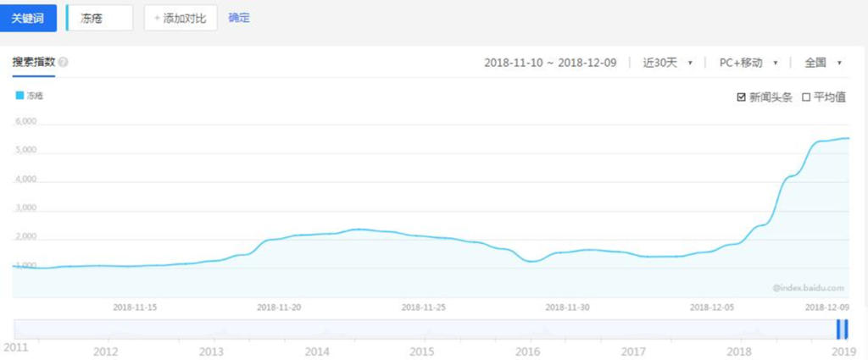The width and height of the screenshot is (868, 360).
Task: Enable the 平均值 checkbox
Action: (806, 97)
